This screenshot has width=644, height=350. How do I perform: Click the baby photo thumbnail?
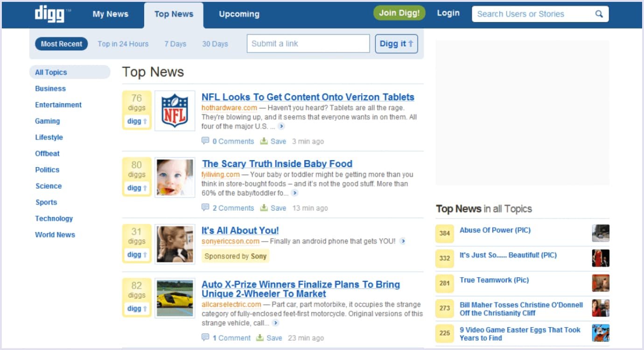click(175, 177)
